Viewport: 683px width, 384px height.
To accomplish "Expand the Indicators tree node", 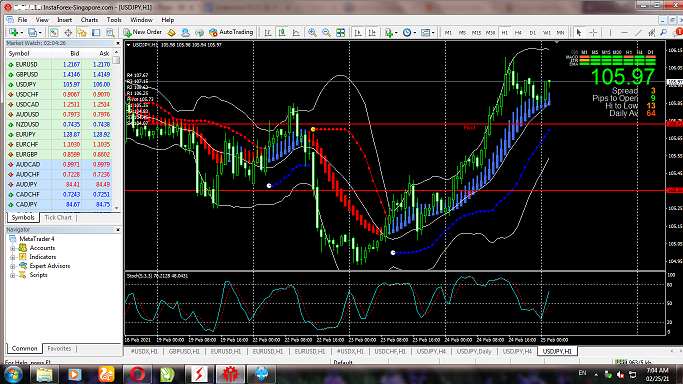I will [13, 257].
